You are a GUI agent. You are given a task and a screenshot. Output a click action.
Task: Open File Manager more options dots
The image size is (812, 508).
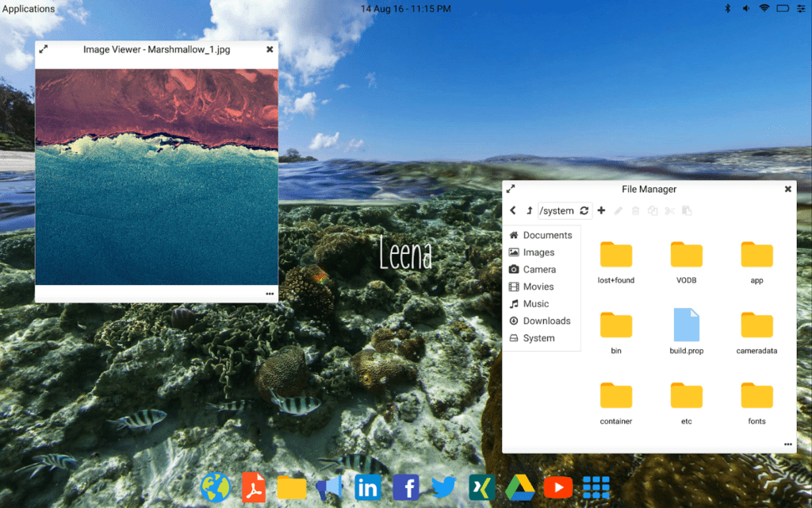coord(787,444)
